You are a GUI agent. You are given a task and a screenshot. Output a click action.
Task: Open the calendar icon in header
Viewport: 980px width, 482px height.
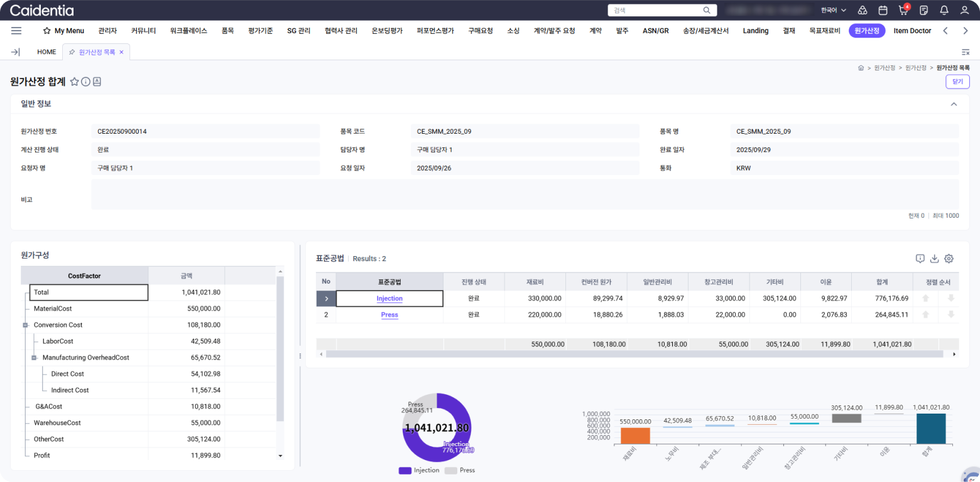coord(883,11)
